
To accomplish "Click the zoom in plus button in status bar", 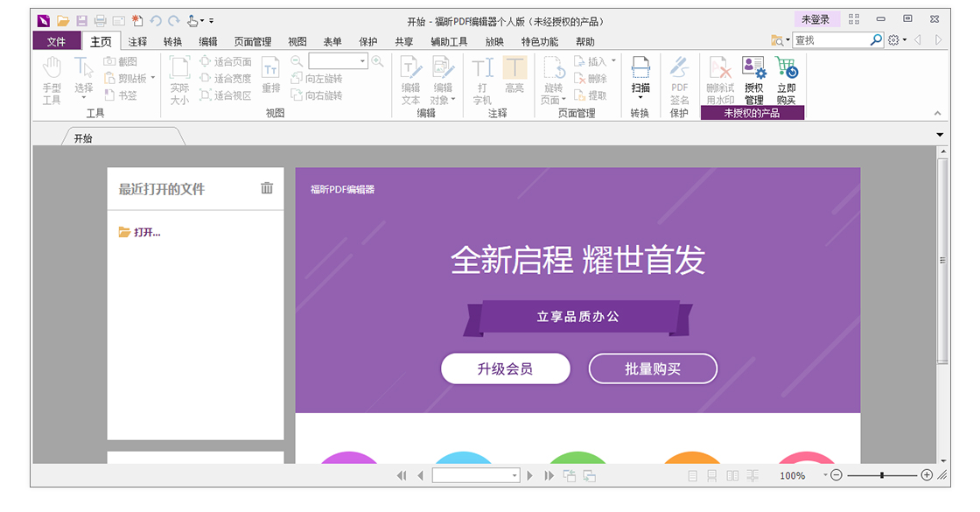I will point(927,475).
